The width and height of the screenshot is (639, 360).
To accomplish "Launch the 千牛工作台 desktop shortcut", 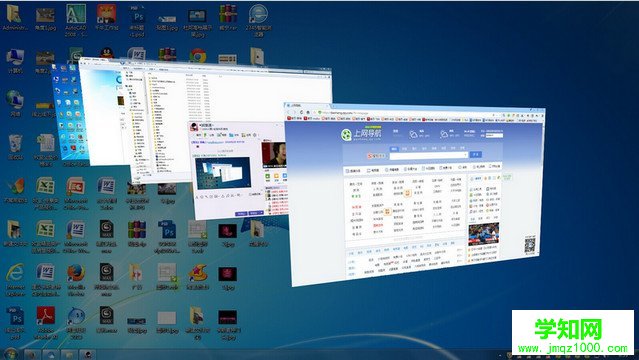I will click(x=106, y=18).
